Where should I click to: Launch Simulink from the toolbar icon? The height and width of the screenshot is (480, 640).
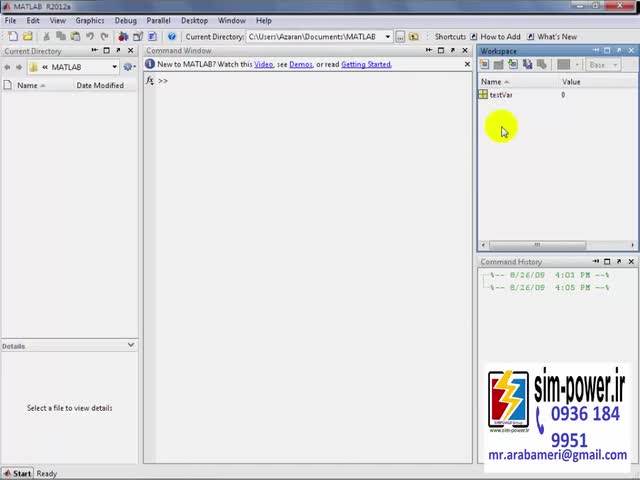pyautogui.click(x=123, y=36)
